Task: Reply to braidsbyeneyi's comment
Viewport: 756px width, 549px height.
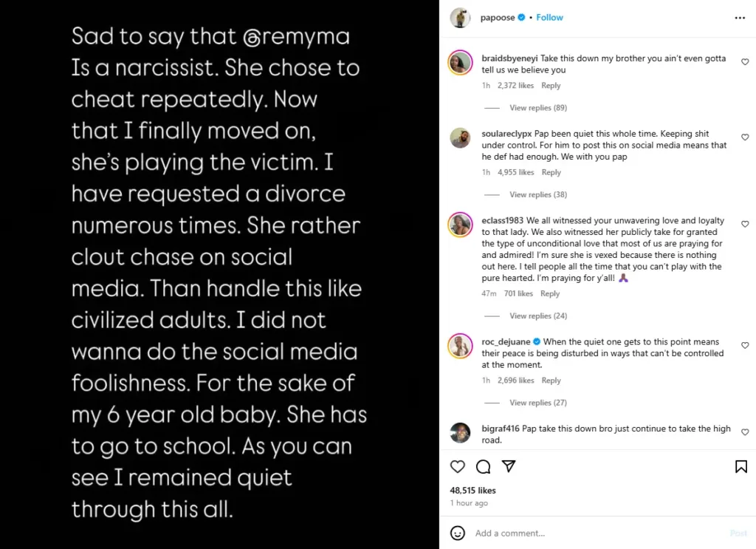Action: 551,85
